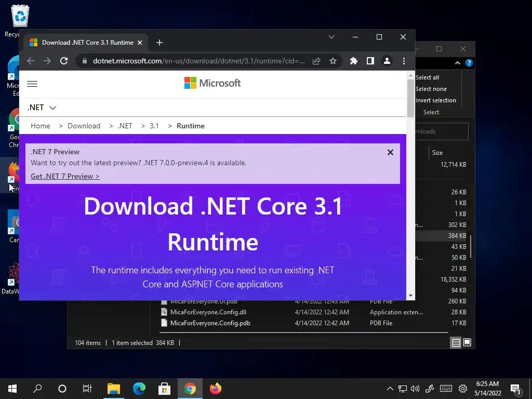532x399 pixels.
Task: Open File Explorer help icon
Action: (469, 63)
